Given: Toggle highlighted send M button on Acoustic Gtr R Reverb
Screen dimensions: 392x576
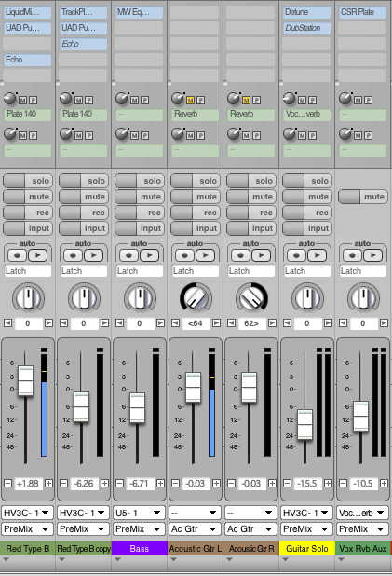Looking at the screenshot, I should point(246,100).
